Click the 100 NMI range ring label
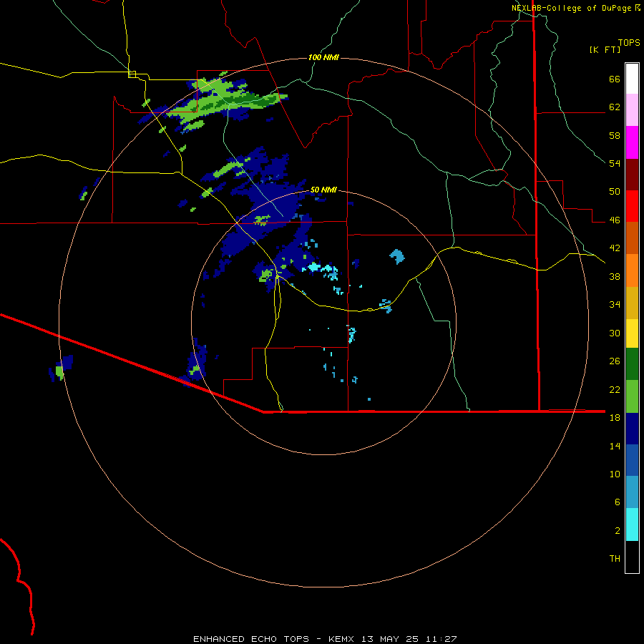The image size is (644, 644). point(323,57)
